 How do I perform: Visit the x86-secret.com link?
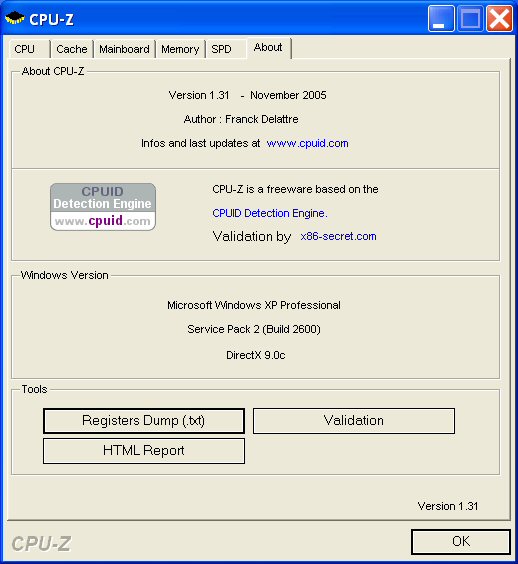point(338,236)
